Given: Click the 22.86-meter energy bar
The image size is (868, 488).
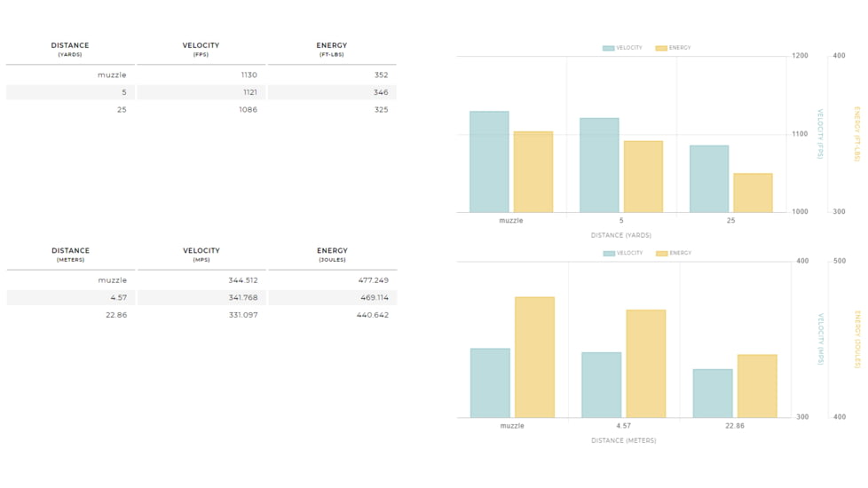Looking at the screenshot, I should pyautogui.click(x=757, y=386).
